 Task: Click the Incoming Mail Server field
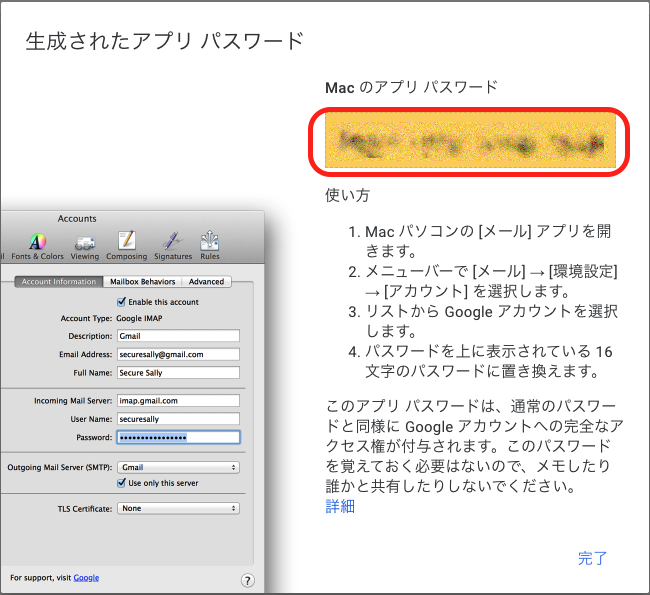(x=178, y=401)
